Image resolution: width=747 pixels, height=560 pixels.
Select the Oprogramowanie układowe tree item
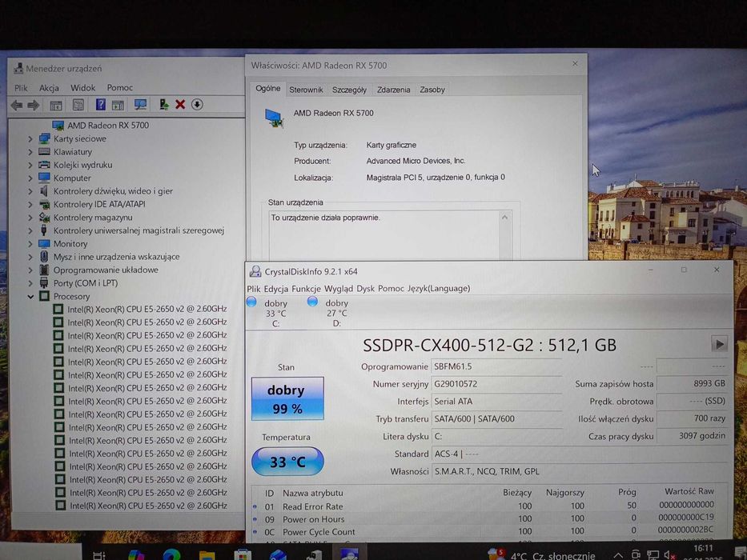pos(106,270)
